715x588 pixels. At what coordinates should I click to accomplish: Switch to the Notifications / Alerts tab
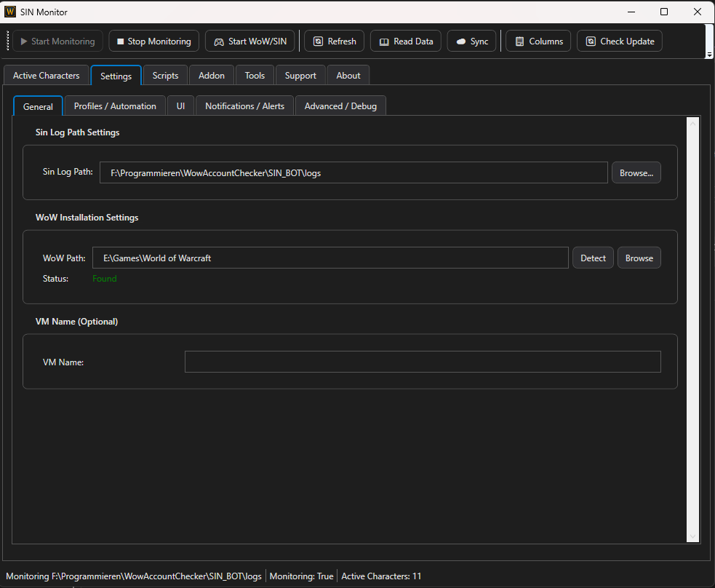244,106
